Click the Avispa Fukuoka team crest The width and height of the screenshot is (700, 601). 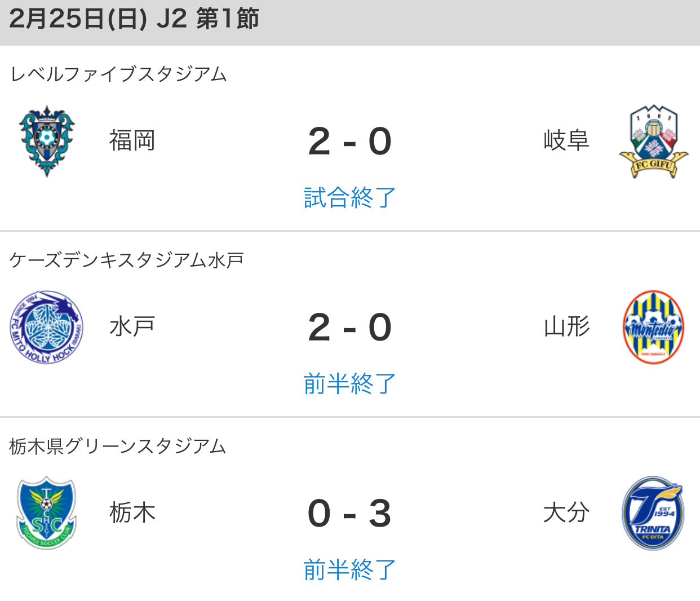[x=47, y=141]
